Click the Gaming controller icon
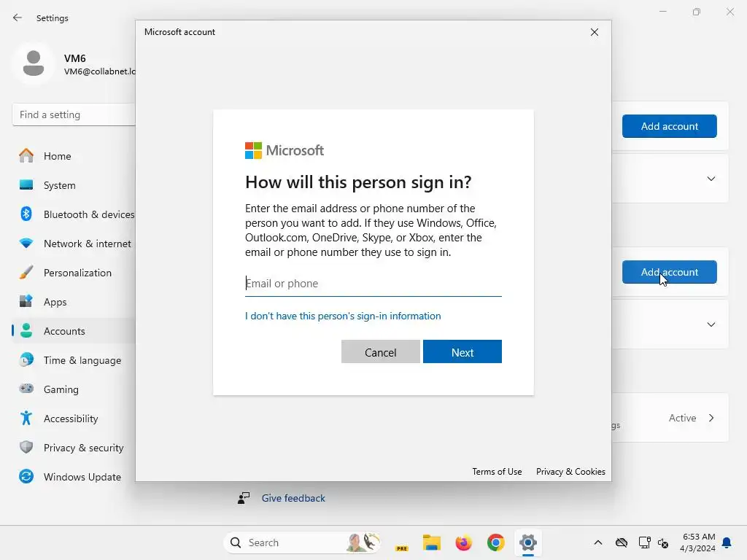 point(26,389)
